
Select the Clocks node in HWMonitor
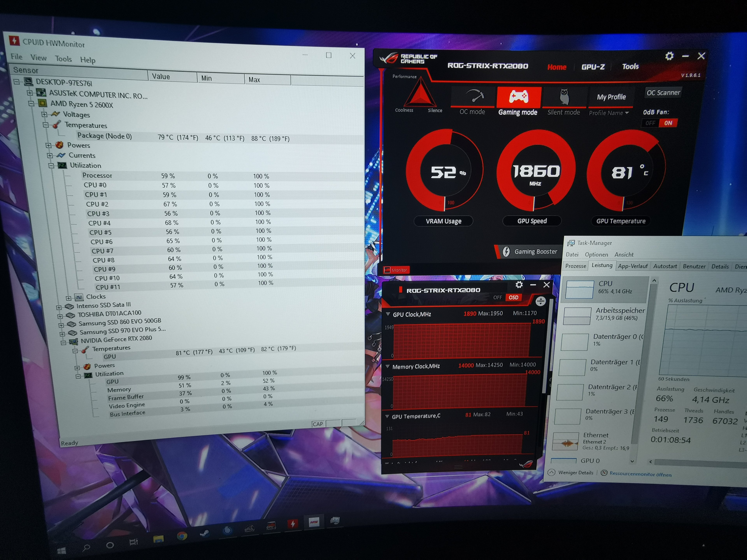[x=96, y=297]
